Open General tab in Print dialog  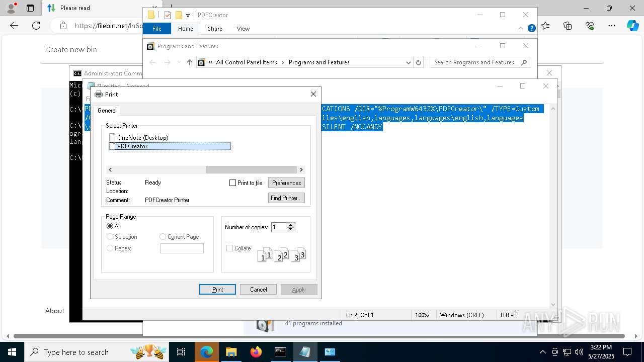107,111
